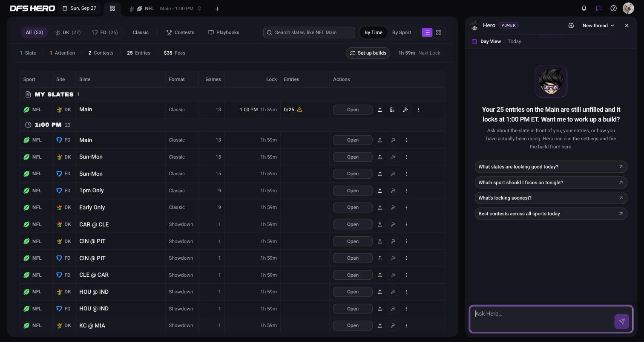Screen dimensions: 644x342
Task: Open the slate grid dashboard tab icon
Action: click(112, 8)
